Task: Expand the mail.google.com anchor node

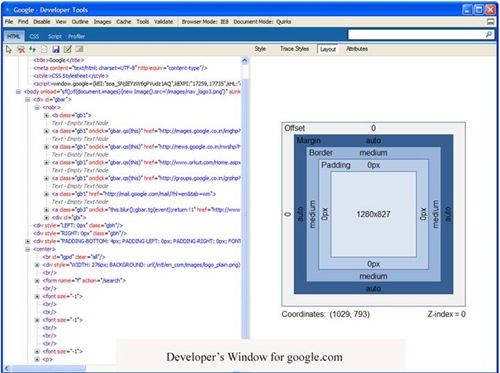Action: coord(47,194)
